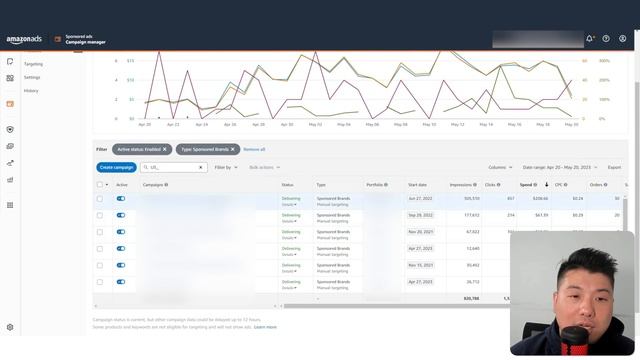The width and height of the screenshot is (640, 360).
Task: Remove the Active status Enabled filter chip
Action: pyautogui.click(x=164, y=149)
